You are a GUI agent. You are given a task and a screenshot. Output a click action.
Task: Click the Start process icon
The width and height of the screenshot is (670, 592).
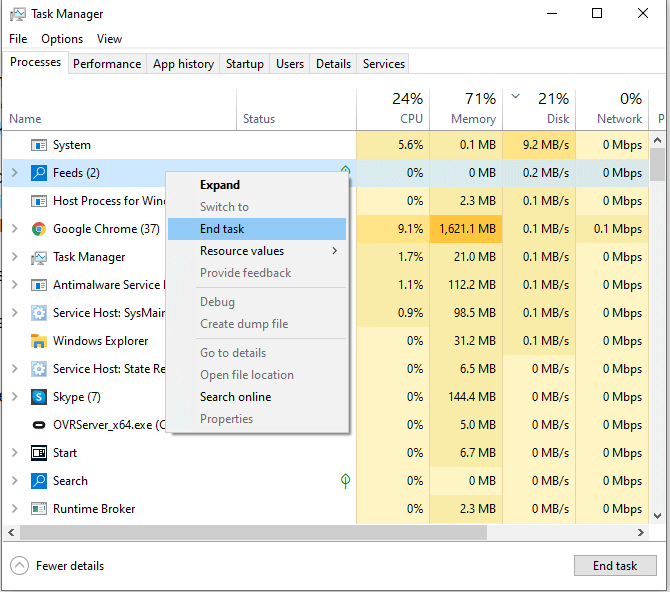(x=39, y=453)
